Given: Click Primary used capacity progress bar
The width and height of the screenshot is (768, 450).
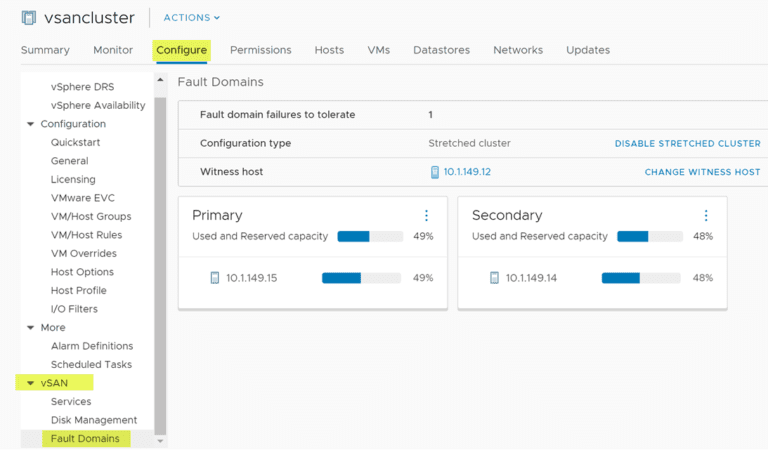Looking at the screenshot, I should pyautogui.click(x=369, y=237).
